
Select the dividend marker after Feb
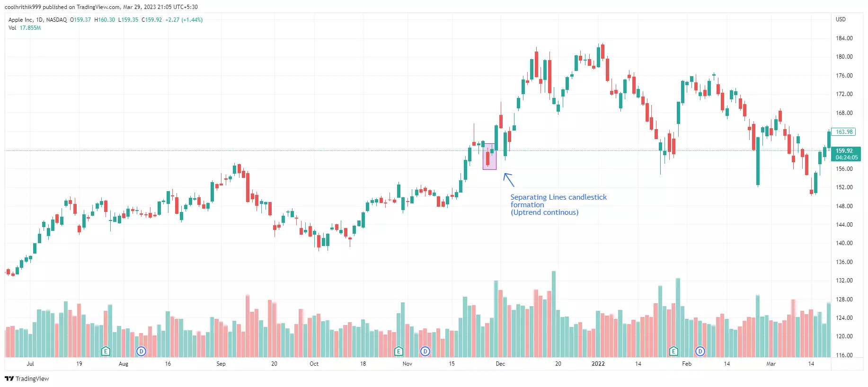700,351
